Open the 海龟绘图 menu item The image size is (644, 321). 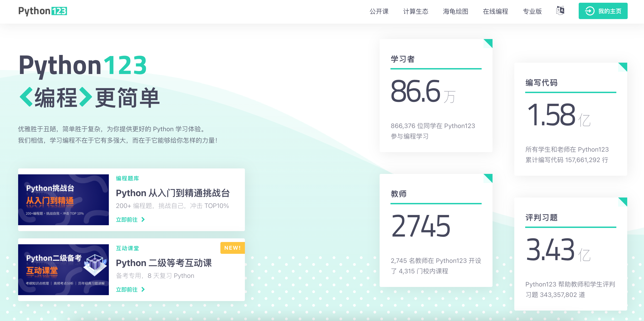(456, 11)
